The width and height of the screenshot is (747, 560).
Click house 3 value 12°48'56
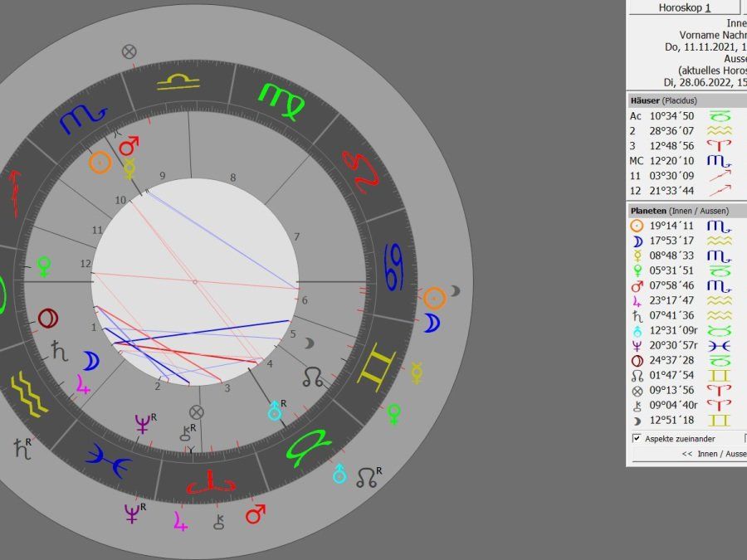point(671,146)
